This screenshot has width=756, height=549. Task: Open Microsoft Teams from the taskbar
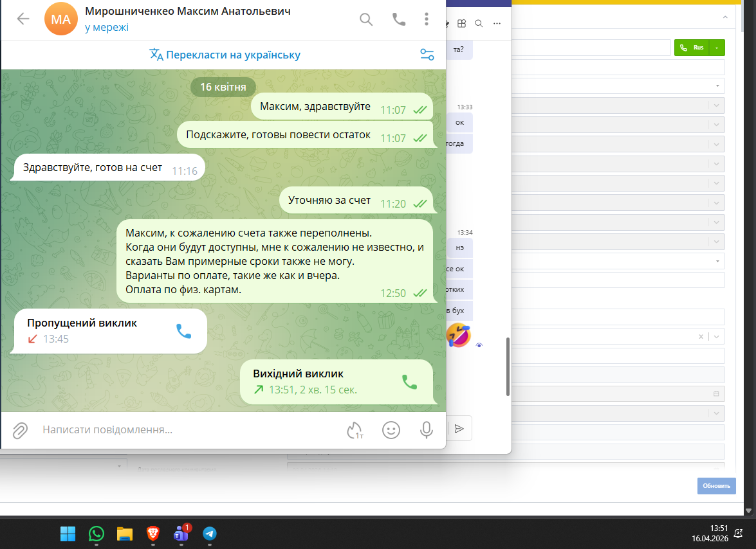[182, 533]
